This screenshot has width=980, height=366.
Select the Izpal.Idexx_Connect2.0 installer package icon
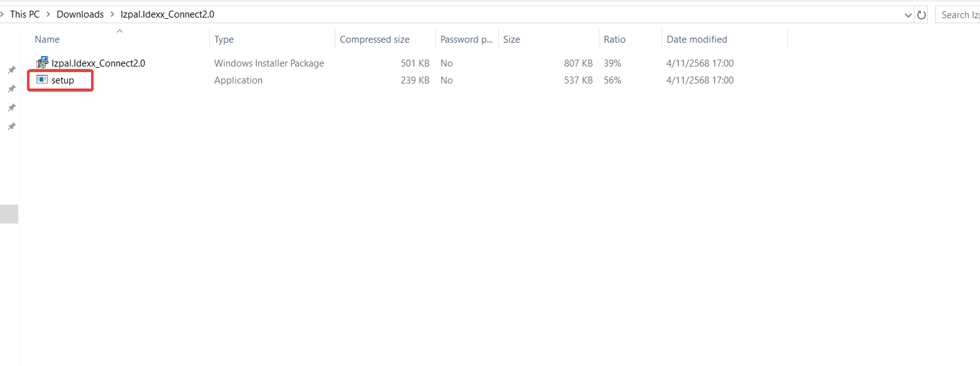point(42,62)
